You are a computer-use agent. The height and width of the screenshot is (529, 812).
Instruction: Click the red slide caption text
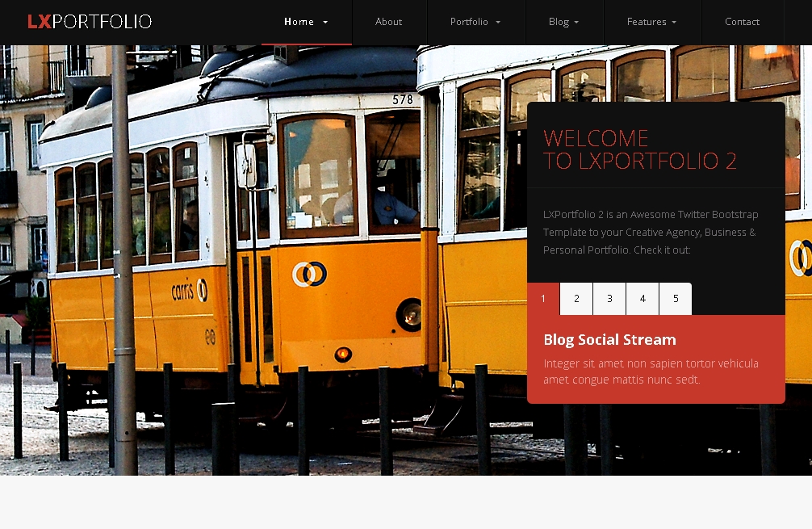tap(650, 372)
